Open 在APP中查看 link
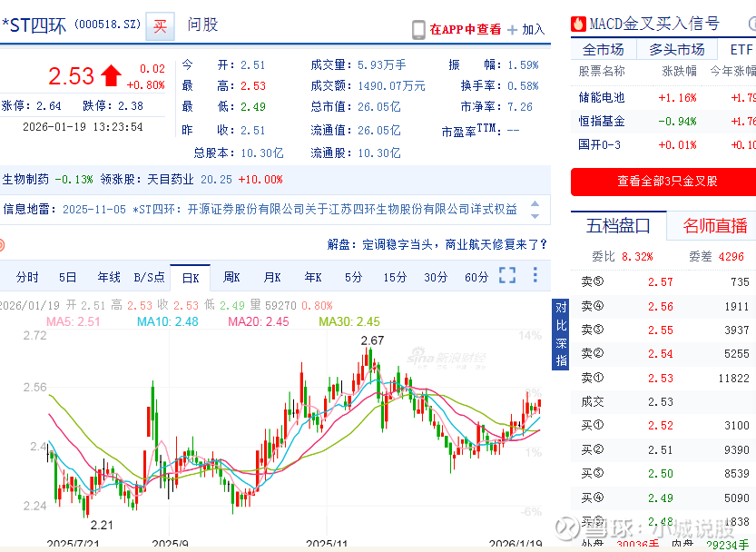The height and width of the screenshot is (552, 756). pos(466,29)
